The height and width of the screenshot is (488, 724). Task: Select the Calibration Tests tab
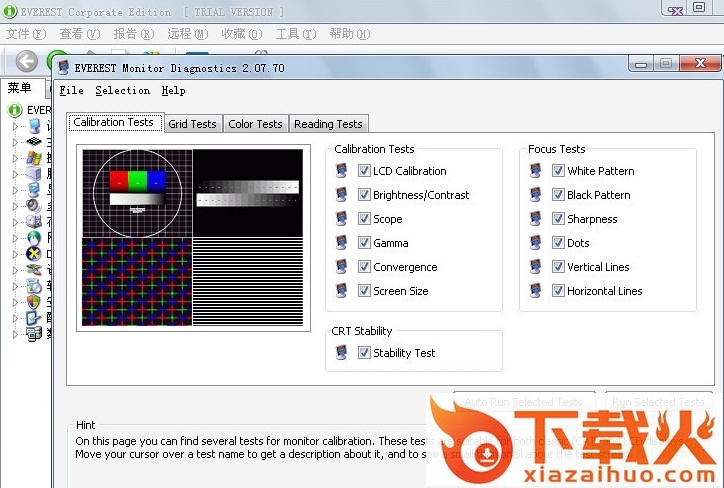pyautogui.click(x=114, y=122)
